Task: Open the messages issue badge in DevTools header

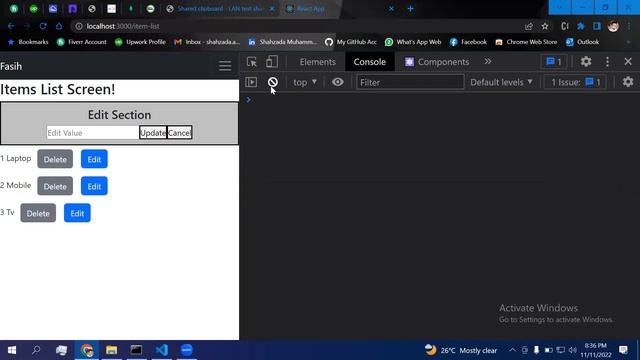Action: coord(554,62)
